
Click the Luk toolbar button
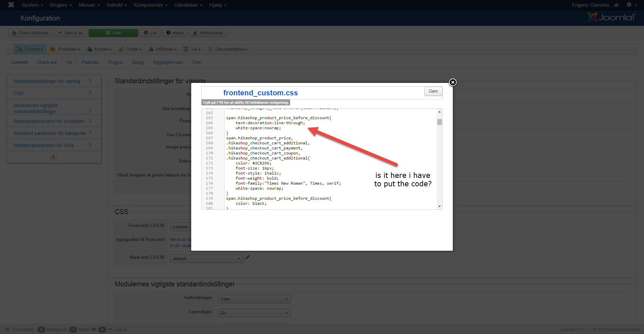coord(150,33)
